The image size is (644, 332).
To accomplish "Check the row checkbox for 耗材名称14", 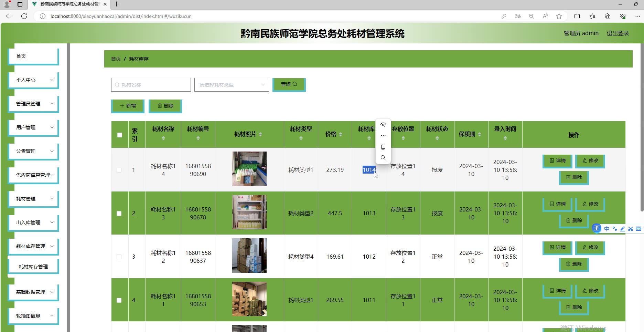I will click(119, 170).
